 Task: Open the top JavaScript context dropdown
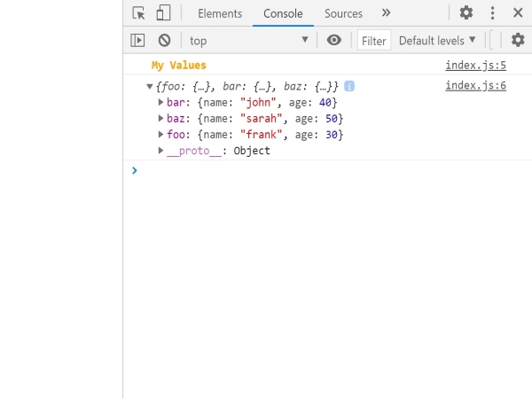tap(248, 40)
